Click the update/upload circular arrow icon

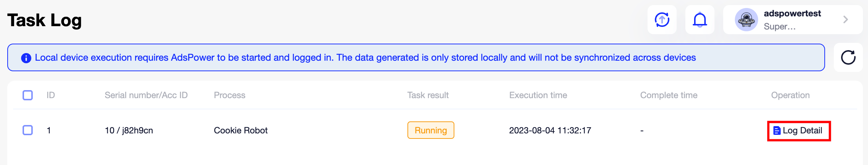click(662, 20)
